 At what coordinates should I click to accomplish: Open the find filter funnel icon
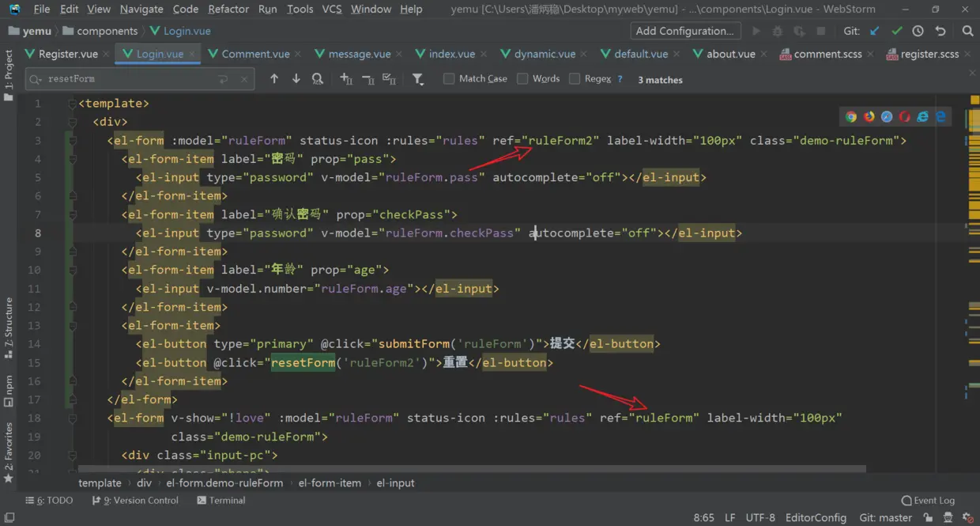point(418,79)
